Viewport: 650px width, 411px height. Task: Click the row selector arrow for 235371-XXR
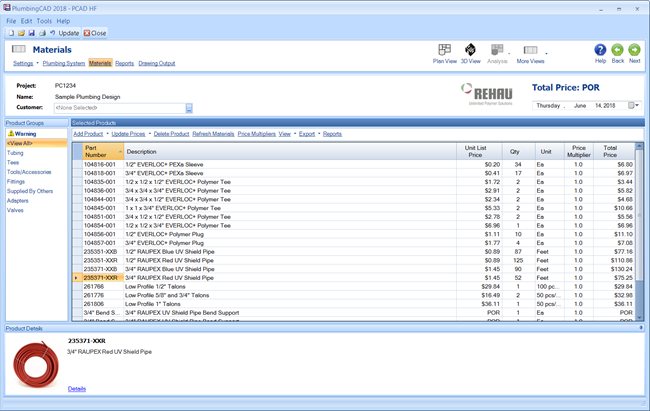point(78,278)
